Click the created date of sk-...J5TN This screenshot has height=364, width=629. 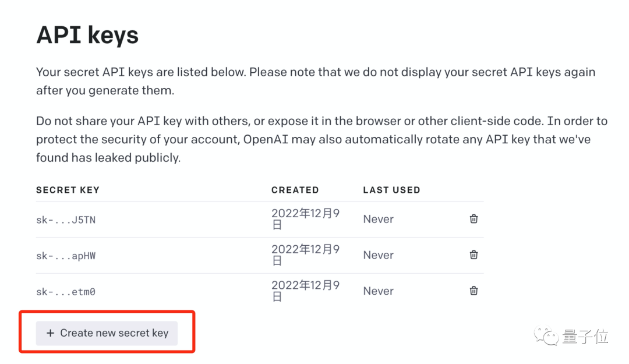tap(306, 219)
